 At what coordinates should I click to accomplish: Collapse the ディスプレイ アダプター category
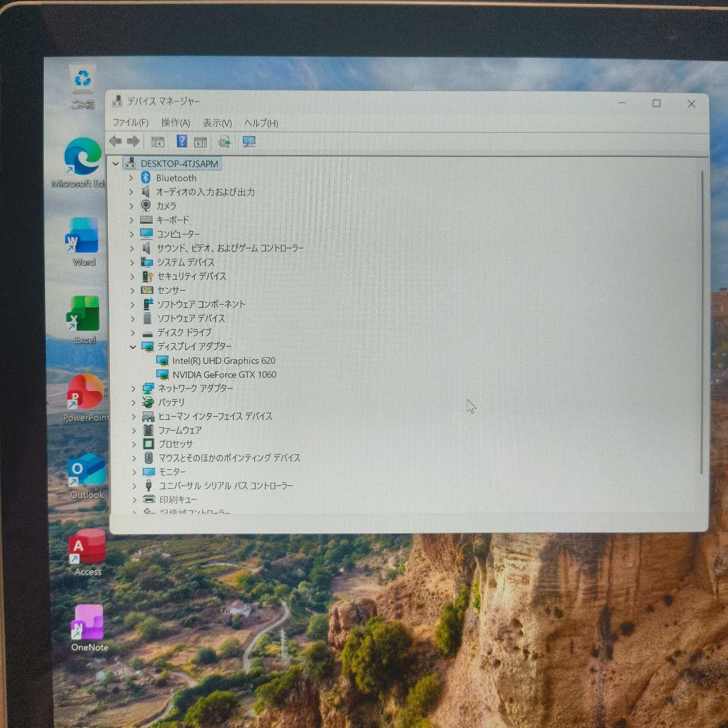(x=133, y=346)
